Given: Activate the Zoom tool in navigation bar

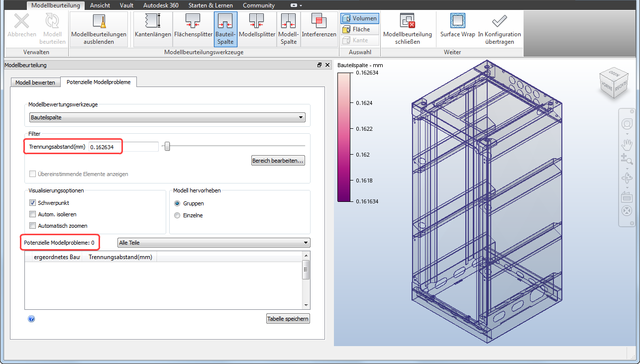Looking at the screenshot, I should [627, 160].
